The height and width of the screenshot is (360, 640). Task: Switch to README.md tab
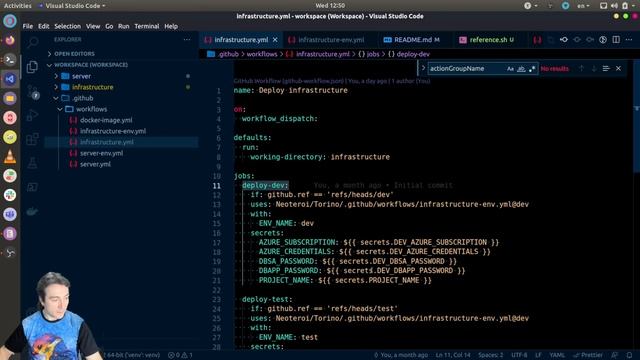(412, 40)
